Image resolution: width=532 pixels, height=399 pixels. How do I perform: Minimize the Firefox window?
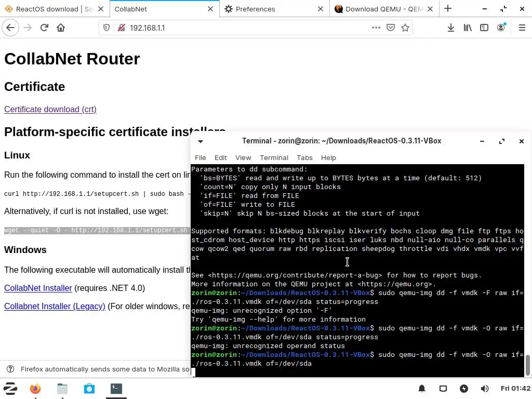point(485,9)
